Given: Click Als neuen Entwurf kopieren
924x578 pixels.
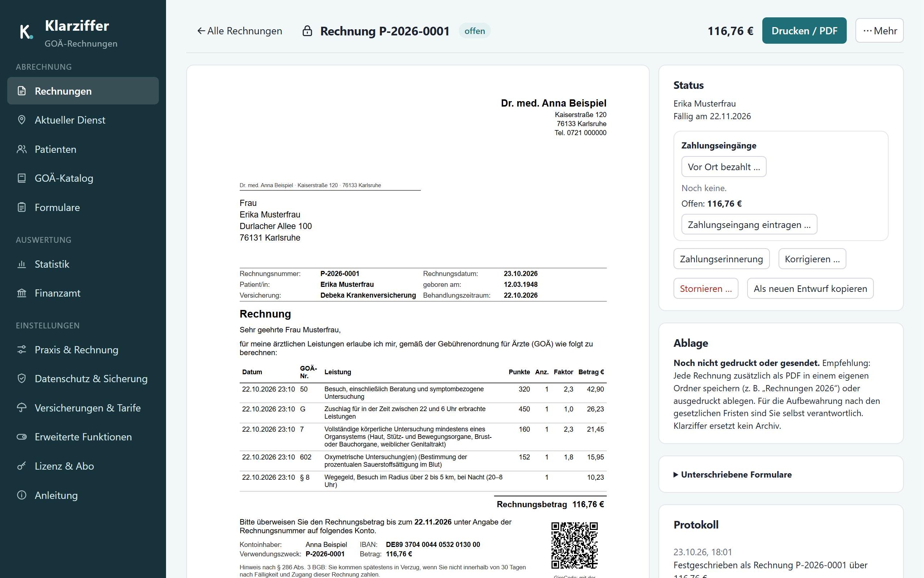Looking at the screenshot, I should [810, 288].
